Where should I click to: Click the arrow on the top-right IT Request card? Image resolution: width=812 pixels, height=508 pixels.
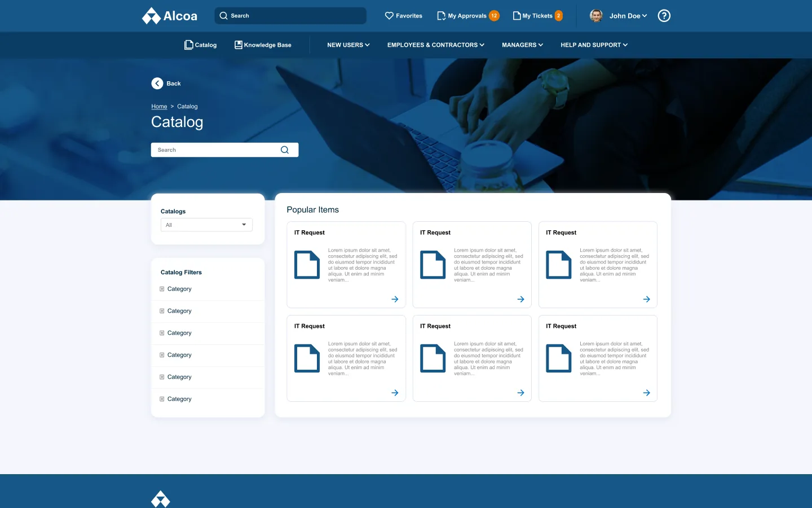coord(647,299)
